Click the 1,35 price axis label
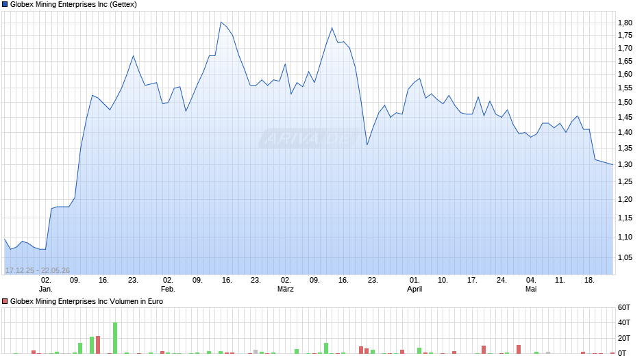 coord(625,149)
